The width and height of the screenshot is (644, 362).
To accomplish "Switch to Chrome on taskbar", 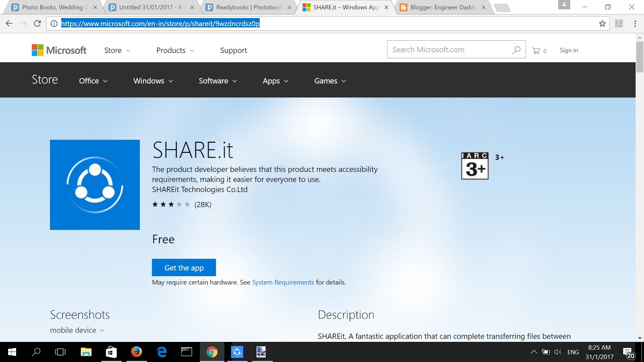I will click(212, 352).
